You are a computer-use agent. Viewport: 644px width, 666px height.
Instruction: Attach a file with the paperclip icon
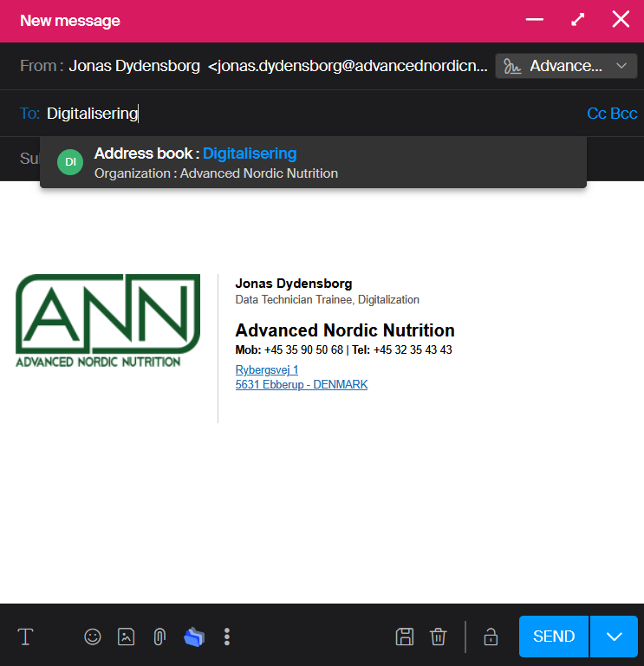click(159, 637)
